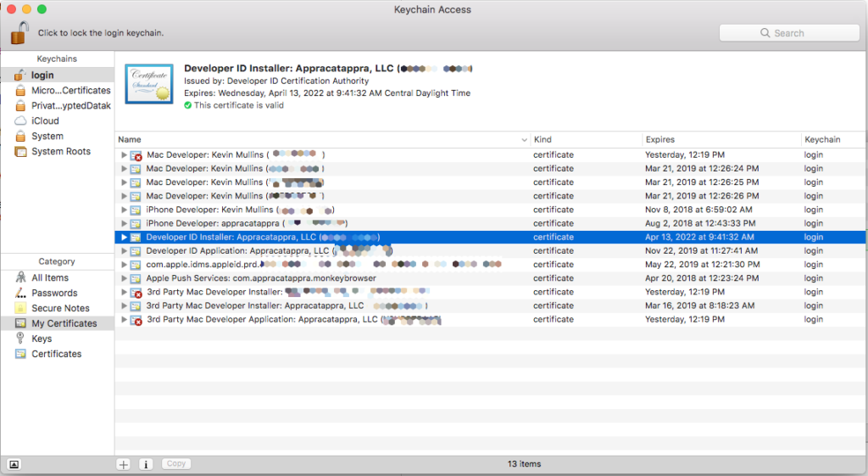Screen dimensions: 868x476
Task: Select All Items category
Action: click(x=49, y=277)
